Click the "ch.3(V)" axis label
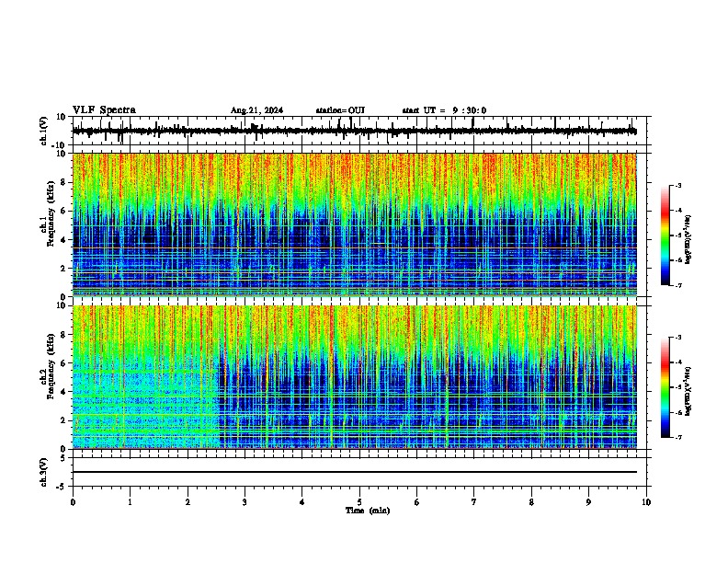The width and height of the screenshot is (728, 563). coord(44,472)
